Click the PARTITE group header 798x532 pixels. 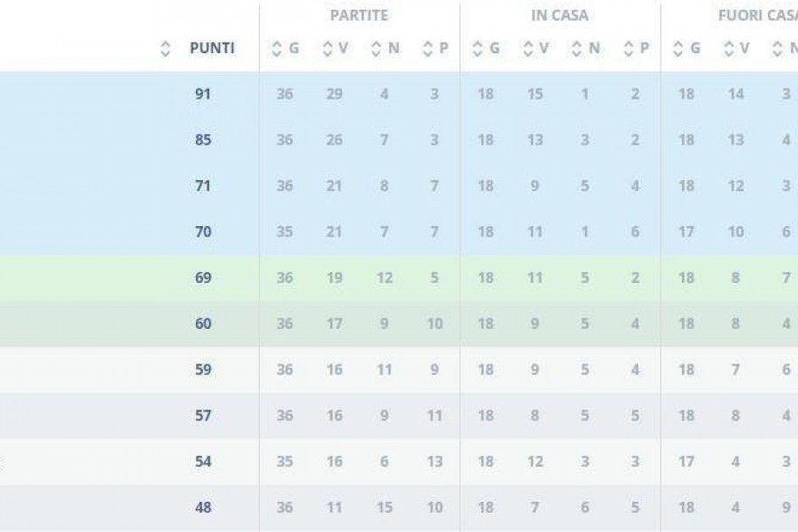tap(359, 15)
